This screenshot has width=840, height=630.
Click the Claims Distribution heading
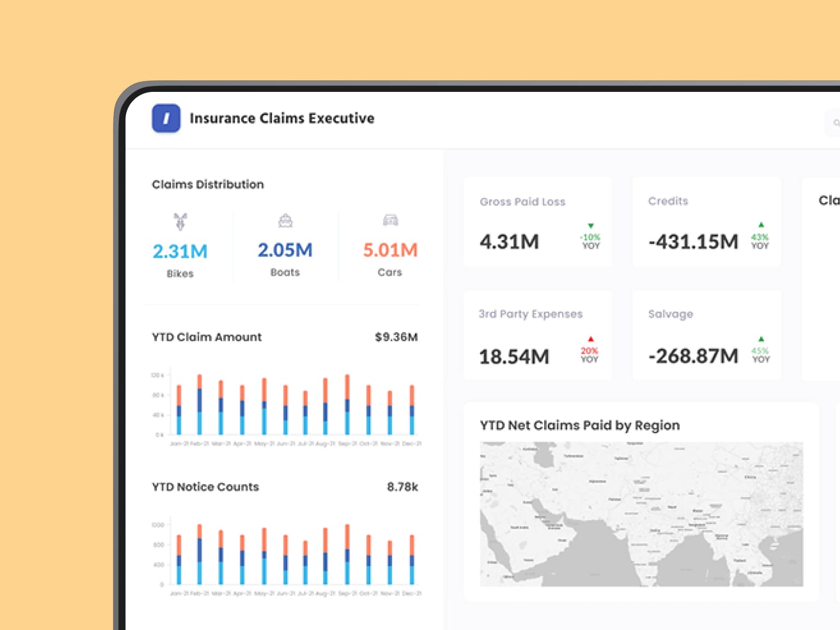[208, 184]
